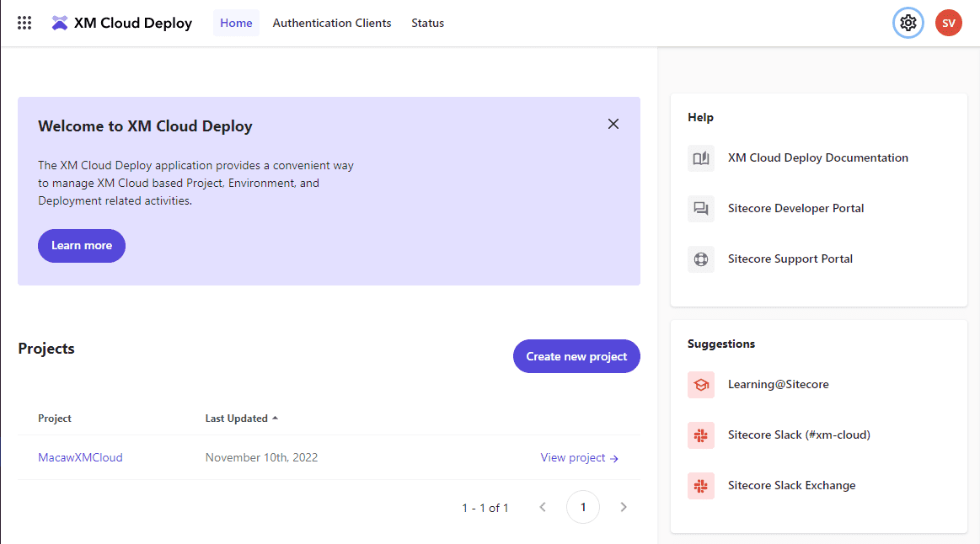Image resolution: width=980 pixels, height=544 pixels.
Task: Click the XM Cloud Deploy logo
Action: tap(60, 23)
